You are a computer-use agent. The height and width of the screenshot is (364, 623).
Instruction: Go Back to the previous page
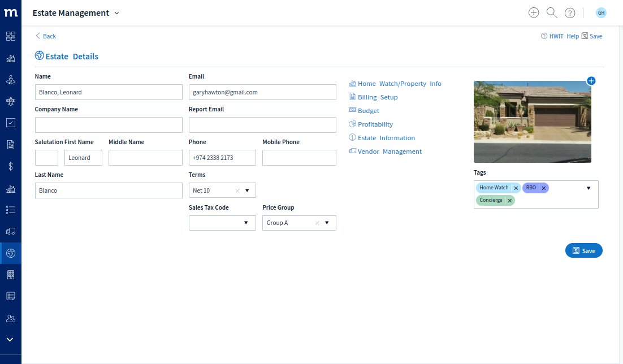pyautogui.click(x=46, y=36)
